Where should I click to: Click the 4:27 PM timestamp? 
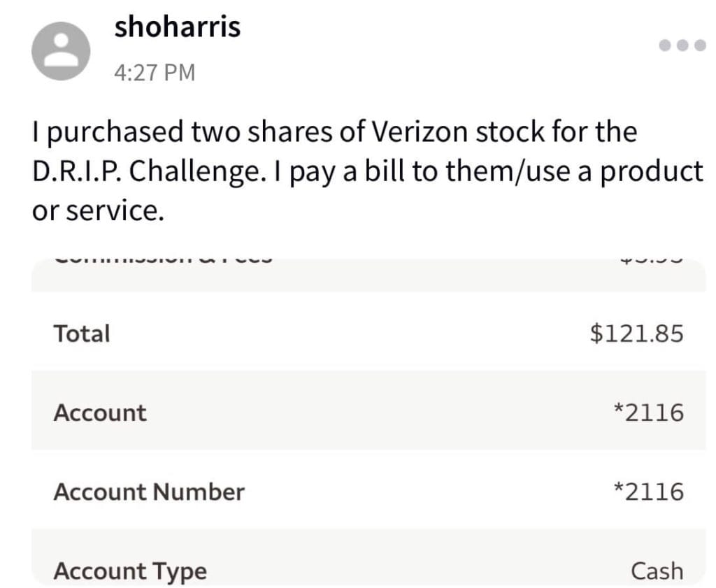(155, 73)
